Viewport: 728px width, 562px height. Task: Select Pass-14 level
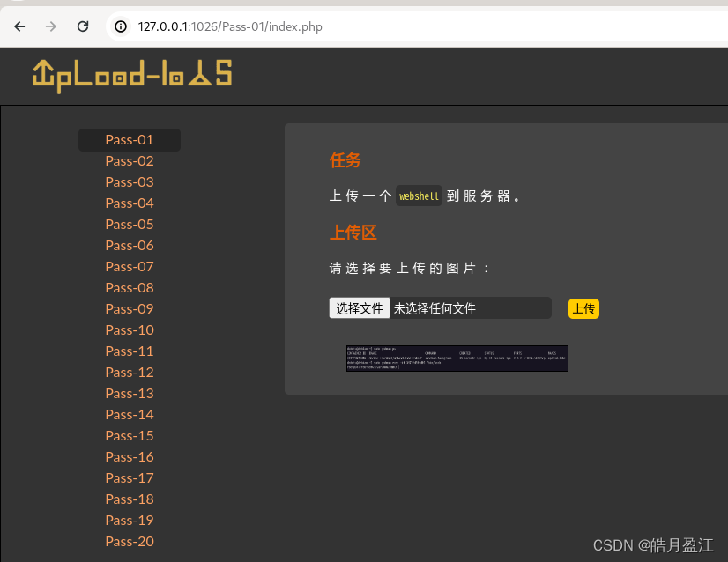click(x=130, y=414)
